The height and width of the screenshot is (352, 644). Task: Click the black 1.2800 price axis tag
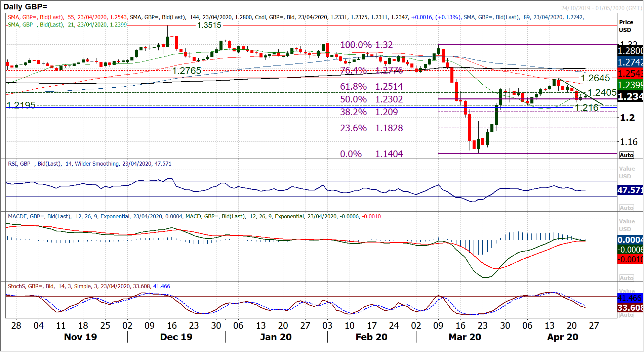630,51
